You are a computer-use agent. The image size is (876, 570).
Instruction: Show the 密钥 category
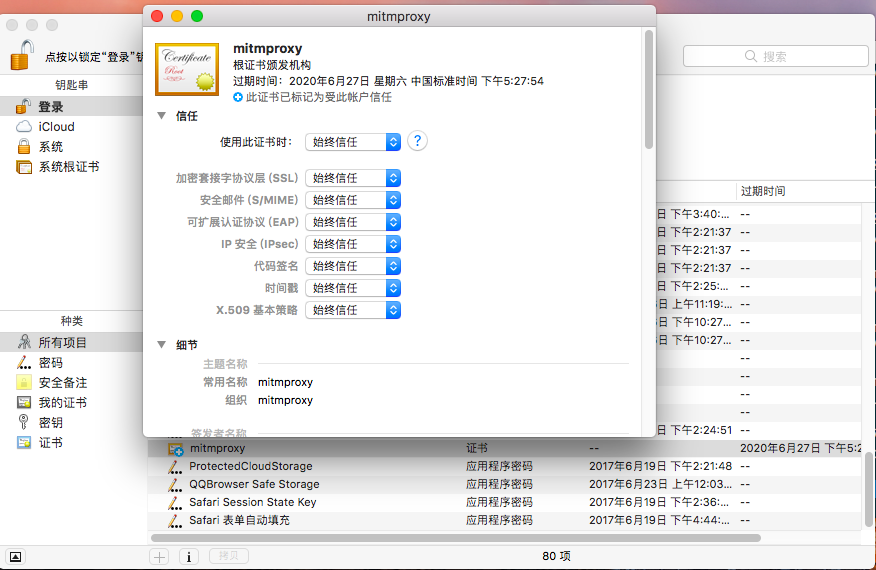(x=72, y=422)
